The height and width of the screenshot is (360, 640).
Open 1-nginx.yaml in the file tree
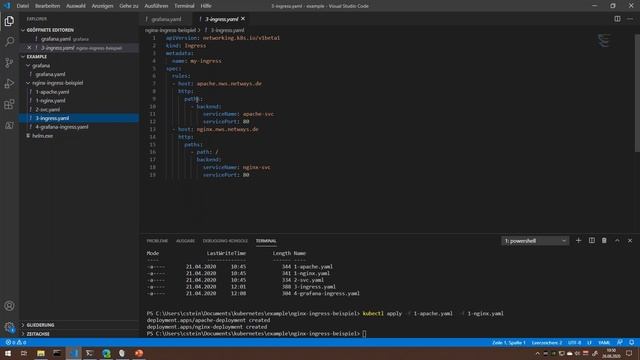point(50,100)
